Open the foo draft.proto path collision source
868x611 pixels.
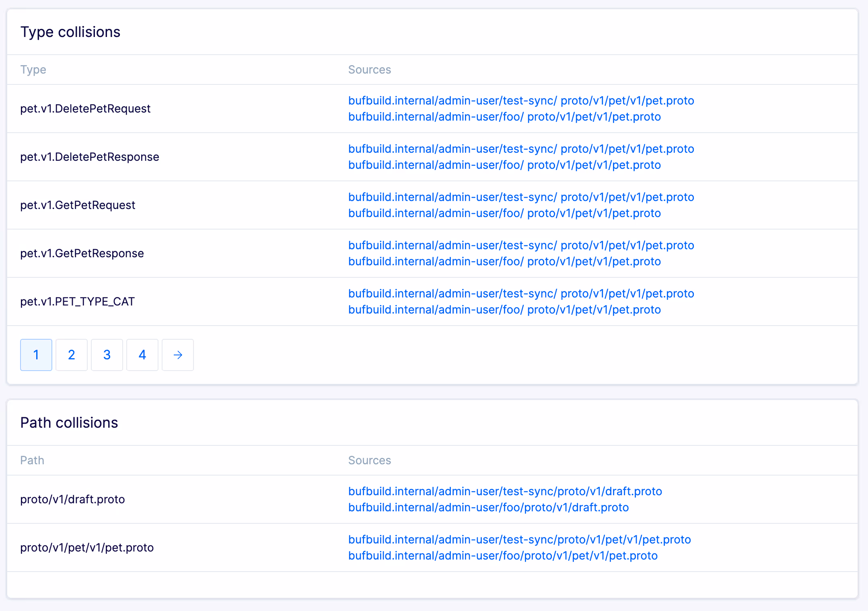(x=488, y=507)
